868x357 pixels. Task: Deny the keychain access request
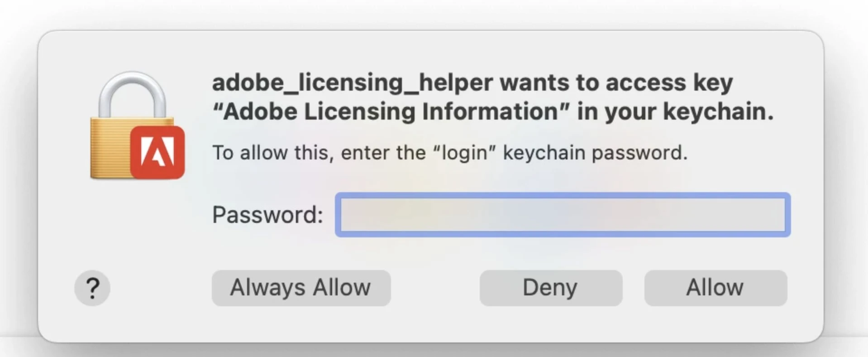point(551,288)
